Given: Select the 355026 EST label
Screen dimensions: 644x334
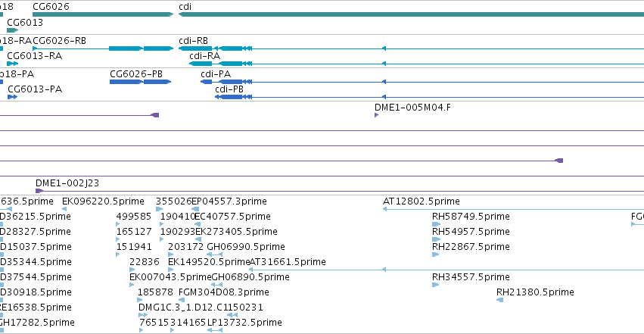Looking at the screenshot, I should point(173,201).
